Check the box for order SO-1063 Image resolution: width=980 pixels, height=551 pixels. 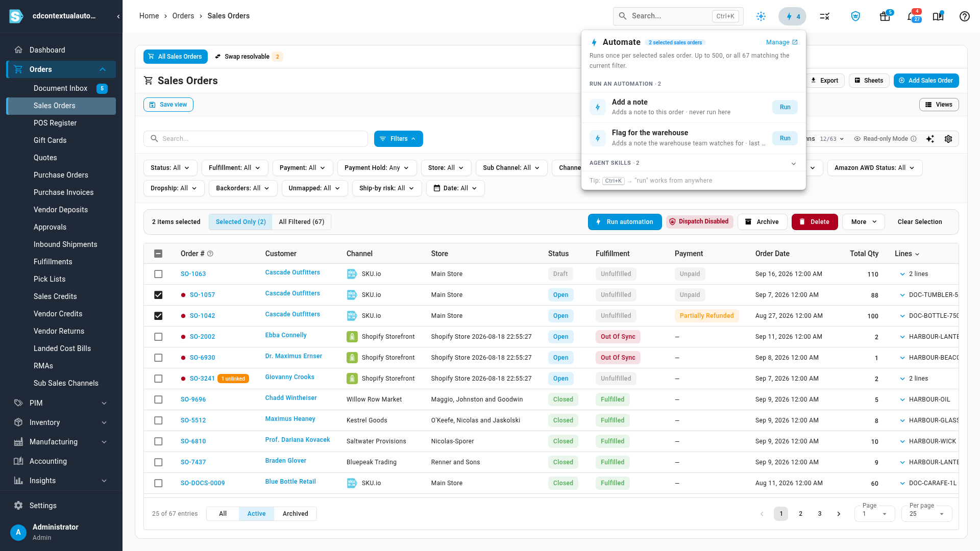point(158,274)
